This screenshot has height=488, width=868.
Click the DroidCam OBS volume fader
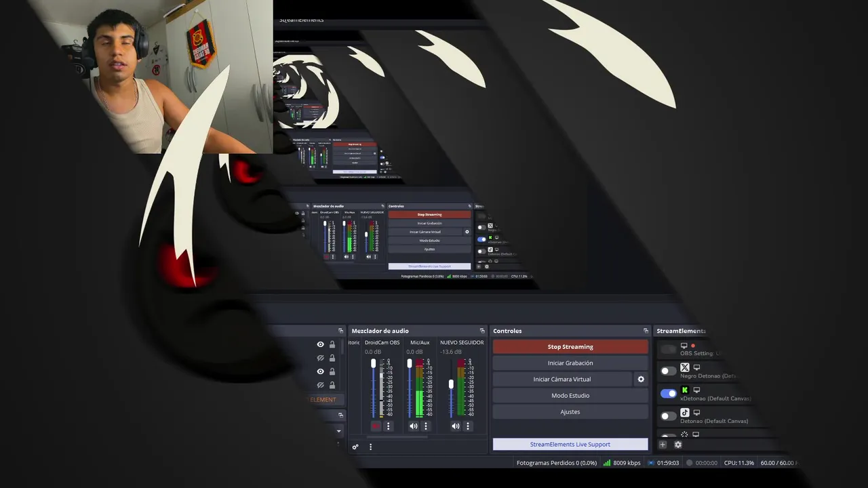click(x=373, y=364)
